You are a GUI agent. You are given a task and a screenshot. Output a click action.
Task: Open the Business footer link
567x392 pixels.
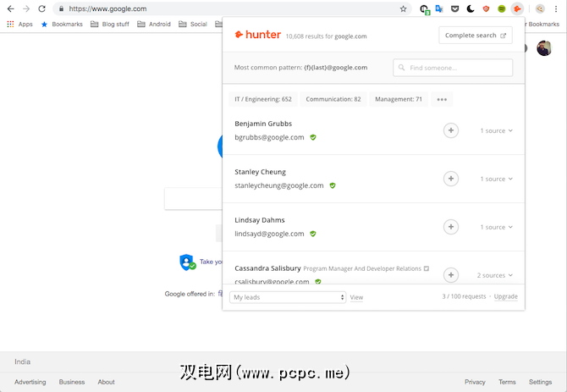coord(72,382)
